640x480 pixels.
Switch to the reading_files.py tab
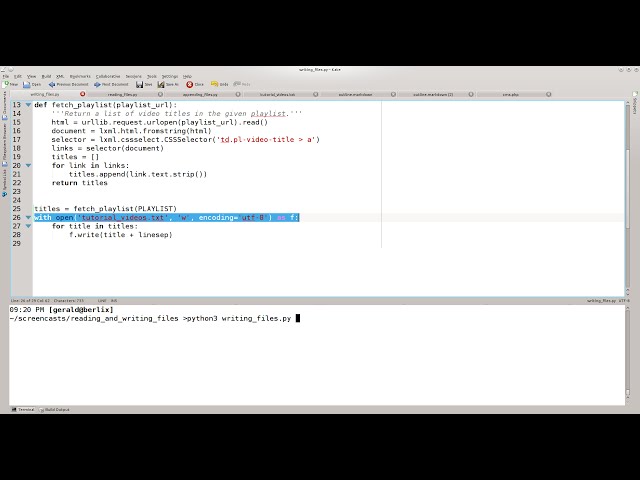122,94
